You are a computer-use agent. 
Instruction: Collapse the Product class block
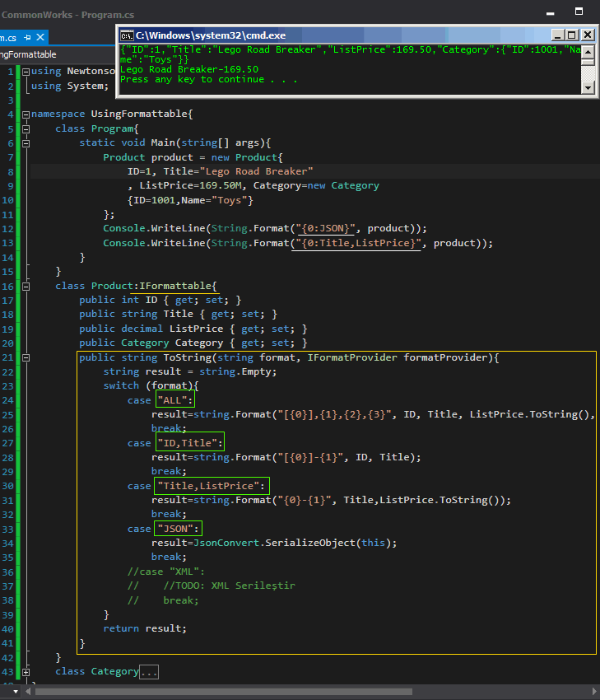(26, 287)
